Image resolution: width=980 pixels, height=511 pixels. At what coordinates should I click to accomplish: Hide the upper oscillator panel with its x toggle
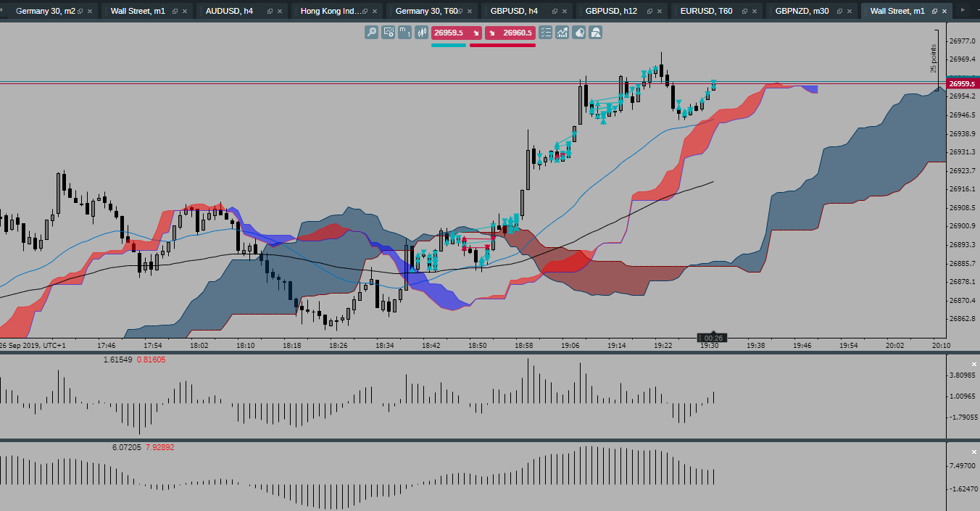pos(973,364)
